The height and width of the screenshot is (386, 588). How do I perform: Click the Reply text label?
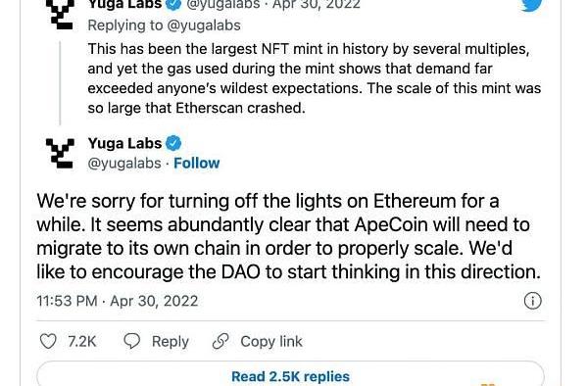click(171, 341)
